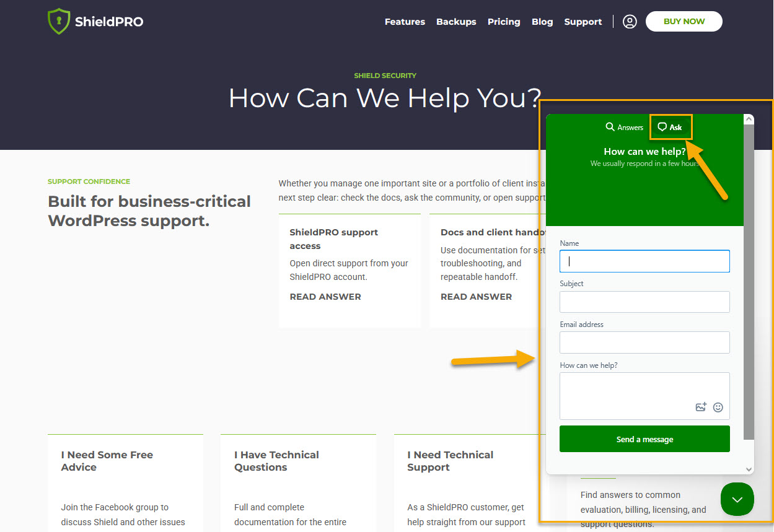The width and height of the screenshot is (774, 532).
Task: Click the widget scrollbar up arrow
Action: (749, 119)
